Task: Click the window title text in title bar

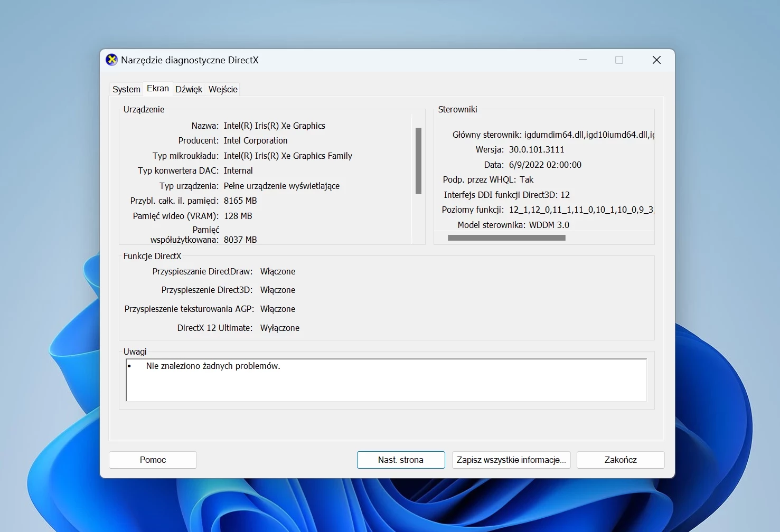Action: tap(190, 60)
